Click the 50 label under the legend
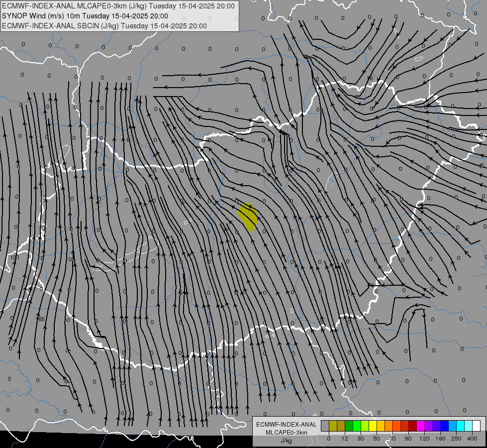Image resolution: width=487 pixels, height=448 pixels. (377, 439)
